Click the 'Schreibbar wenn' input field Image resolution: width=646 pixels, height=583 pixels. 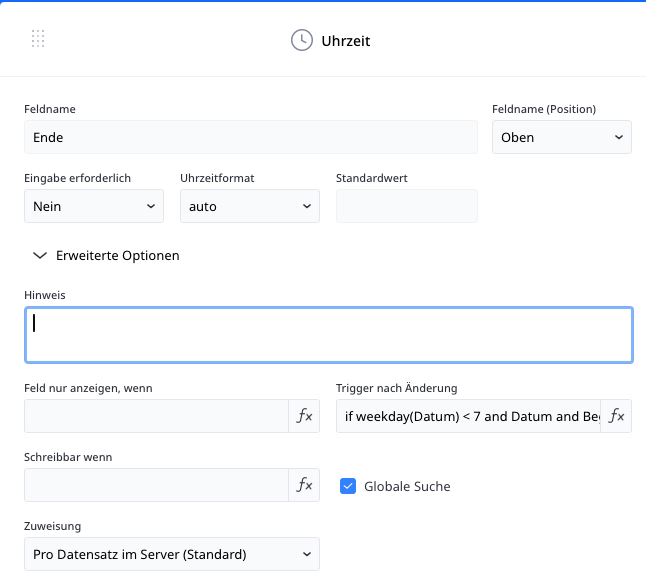pos(157,485)
